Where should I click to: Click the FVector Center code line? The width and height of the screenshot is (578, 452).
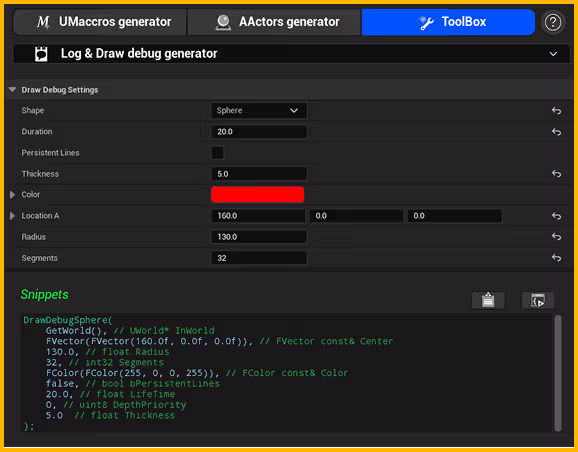pos(219,341)
